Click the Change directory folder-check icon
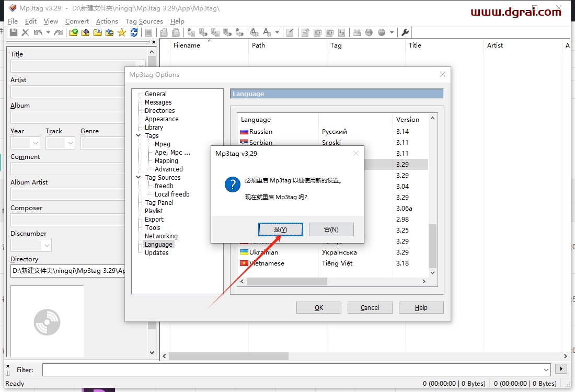Image resolution: width=575 pixels, height=392 pixels. point(73,32)
